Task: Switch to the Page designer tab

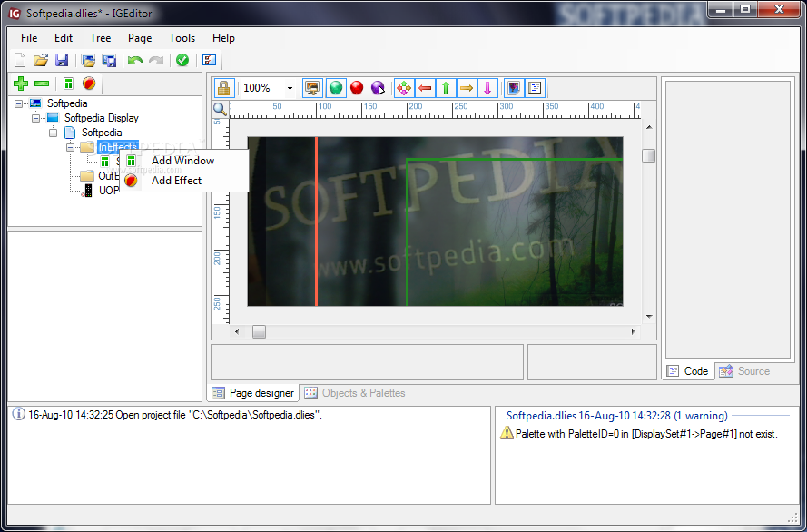Action: 253,393
